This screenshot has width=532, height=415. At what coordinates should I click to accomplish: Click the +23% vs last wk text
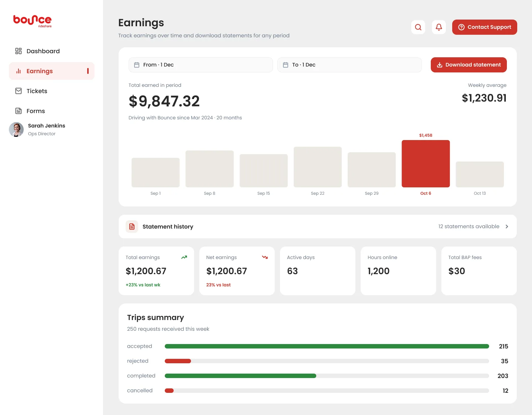click(x=143, y=285)
